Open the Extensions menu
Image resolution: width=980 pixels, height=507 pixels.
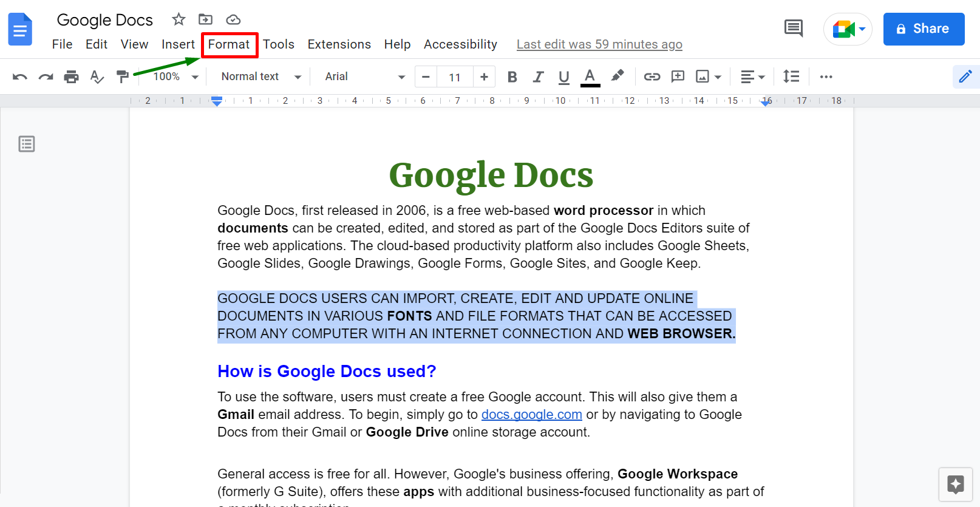coord(339,44)
